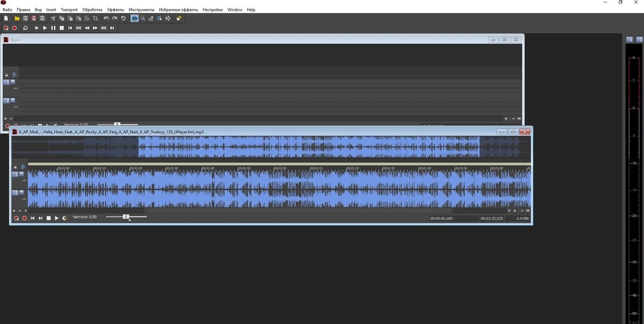Open the Help menu

251,10
